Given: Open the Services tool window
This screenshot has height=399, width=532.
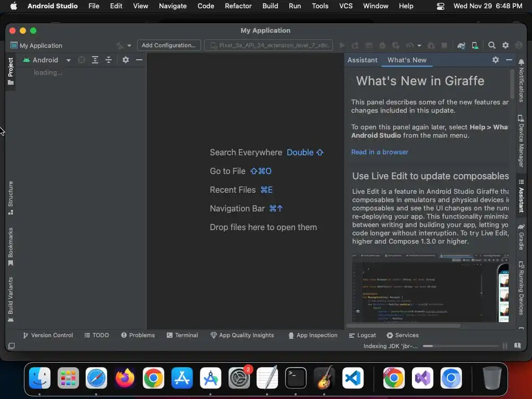Looking at the screenshot, I should pyautogui.click(x=403, y=335).
